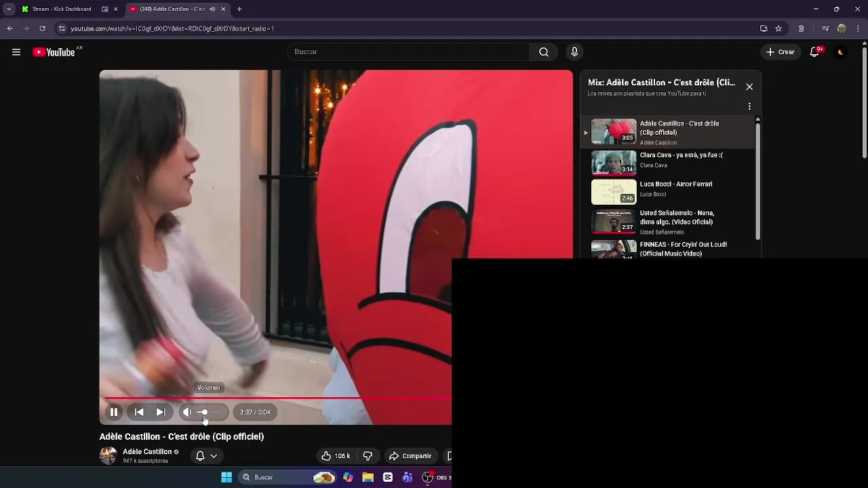The height and width of the screenshot is (488, 868).
Task: Click the trash-can extension icon
Action: tap(801, 28)
